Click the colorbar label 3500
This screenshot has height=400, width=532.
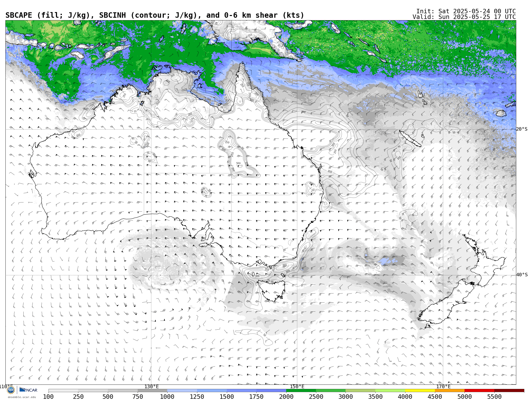click(x=375, y=397)
